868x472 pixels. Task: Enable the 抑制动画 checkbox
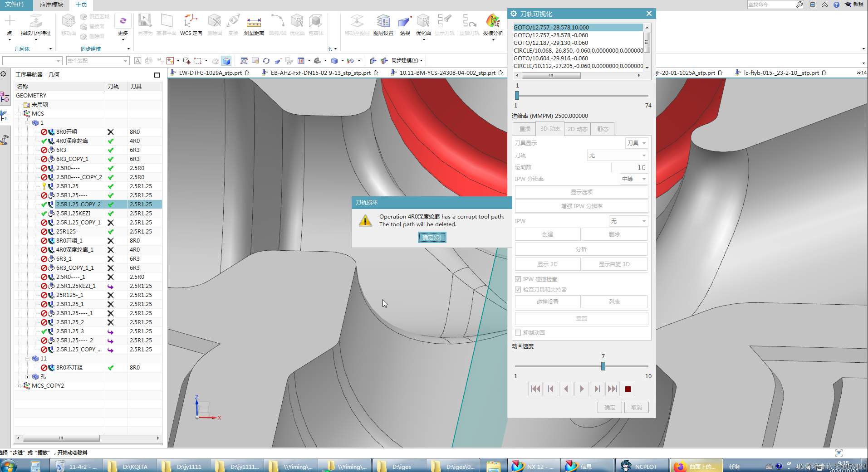[x=518, y=333]
